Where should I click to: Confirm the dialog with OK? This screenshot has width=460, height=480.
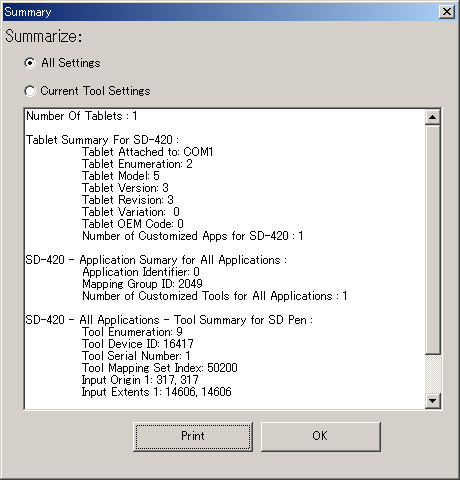320,436
